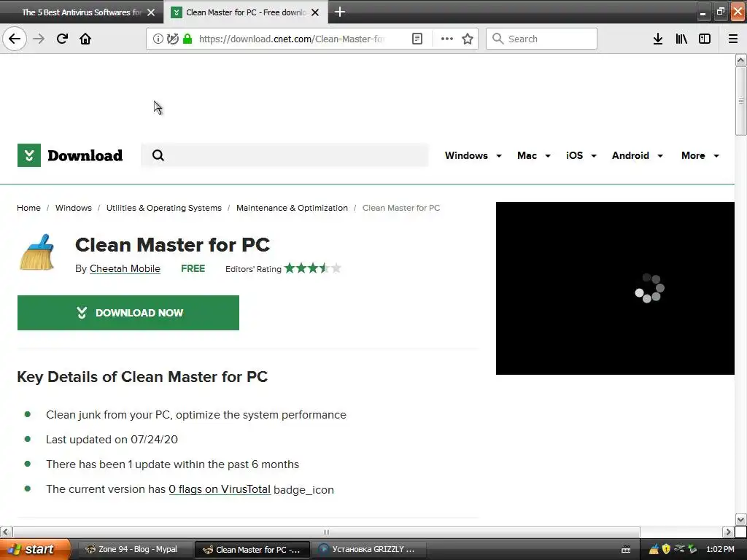
Task: Open the 0 flags on VirusTotal link
Action: point(220,489)
